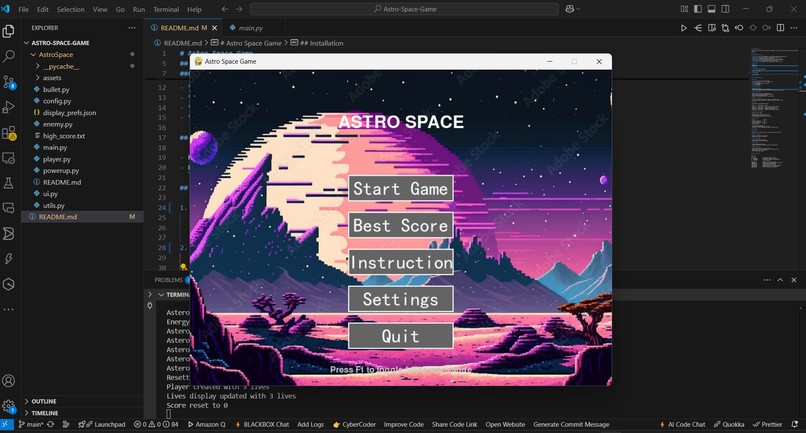This screenshot has width=806, height=433.
Task: Click the Customize Layout icon
Action: 684,9
